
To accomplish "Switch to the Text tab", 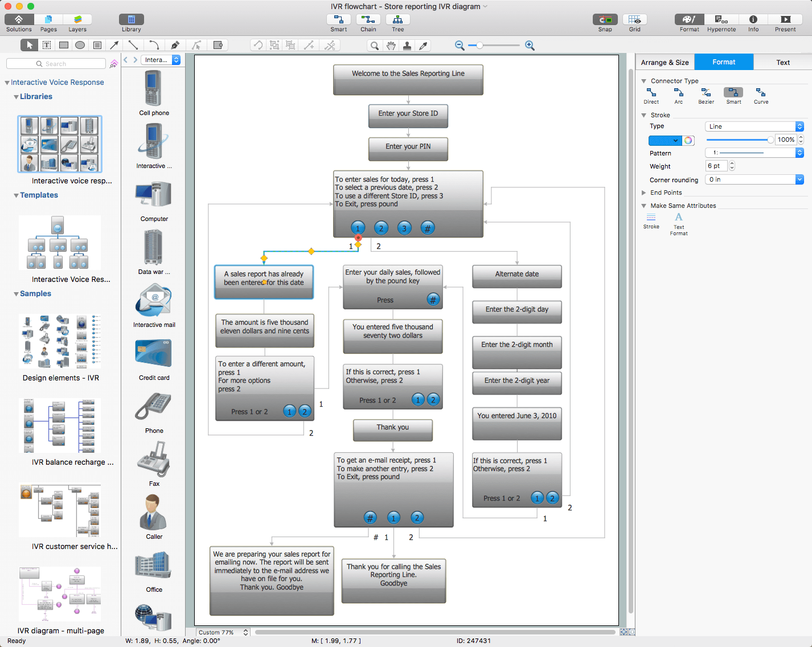I will click(x=782, y=62).
